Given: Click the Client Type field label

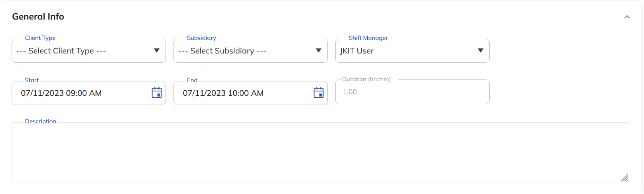Looking at the screenshot, I should pyautogui.click(x=40, y=38).
